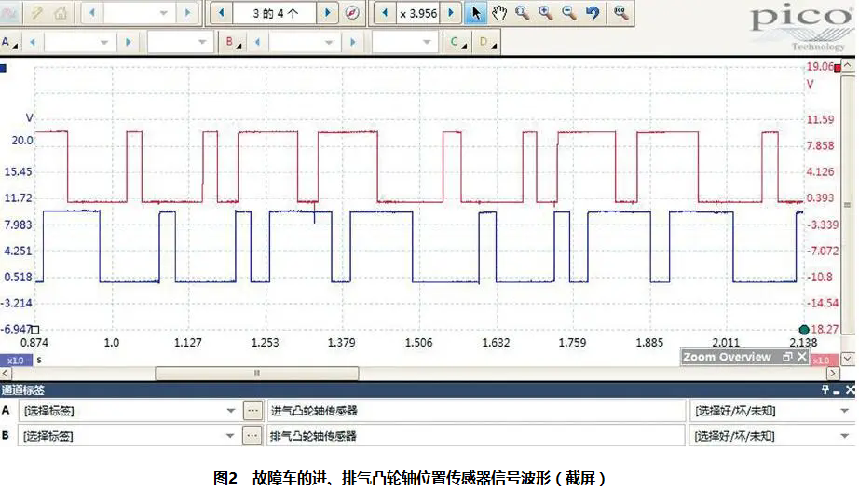This screenshot has height=504, width=859.
Task: Open the setup wizard wand icon
Action: [x=36, y=13]
